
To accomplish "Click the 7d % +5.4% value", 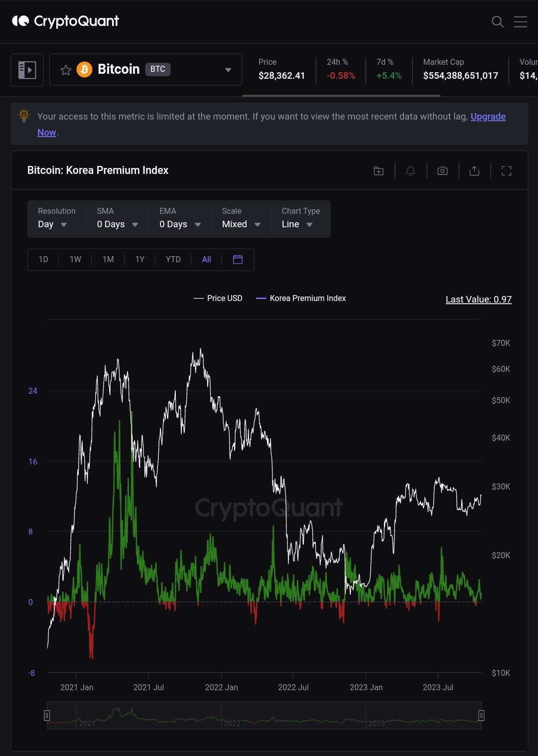I will click(x=389, y=75).
